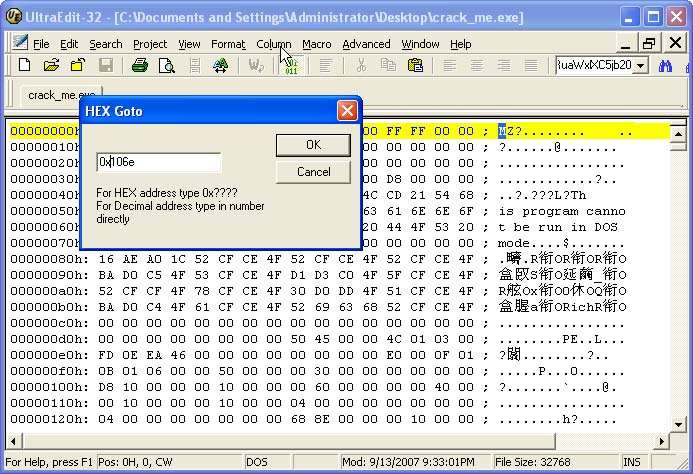Click the New File toolbar icon
The height and width of the screenshot is (474, 693).
[x=25, y=65]
